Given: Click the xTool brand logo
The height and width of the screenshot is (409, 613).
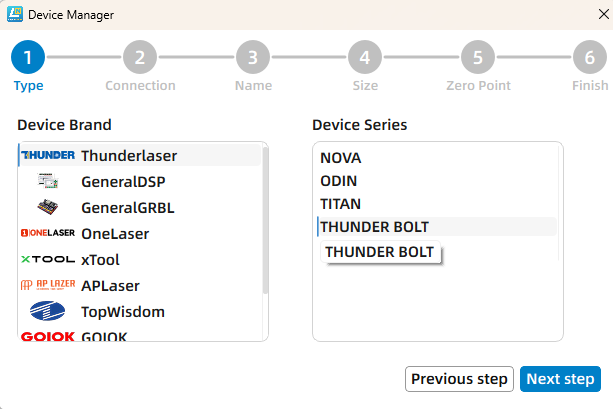Looking at the screenshot, I should pos(47,260).
